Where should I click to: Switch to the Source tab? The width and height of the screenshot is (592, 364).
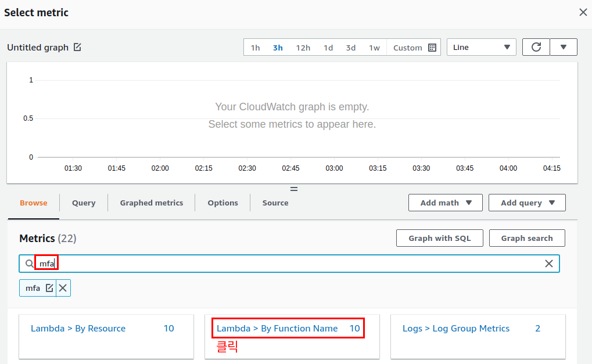[x=275, y=203]
